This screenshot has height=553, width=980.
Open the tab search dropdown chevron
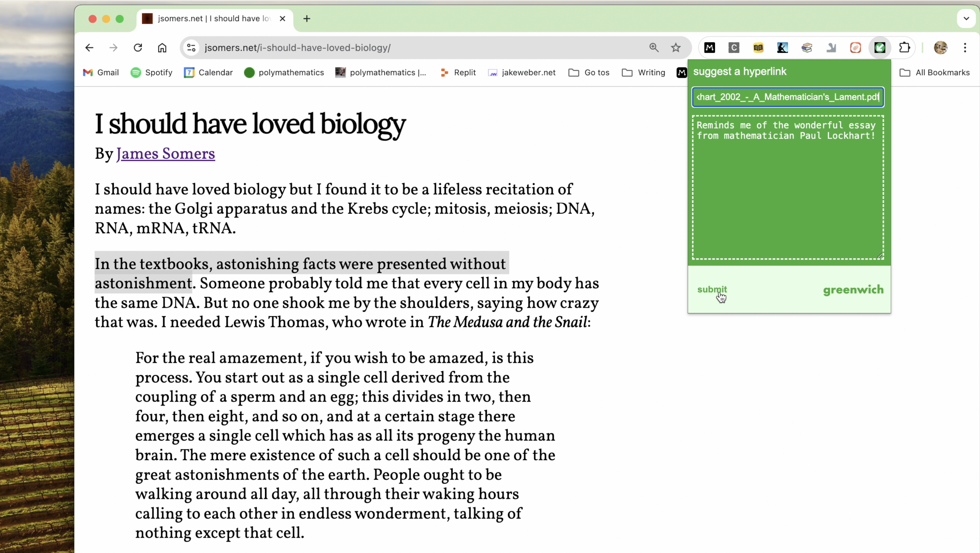pyautogui.click(x=966, y=18)
